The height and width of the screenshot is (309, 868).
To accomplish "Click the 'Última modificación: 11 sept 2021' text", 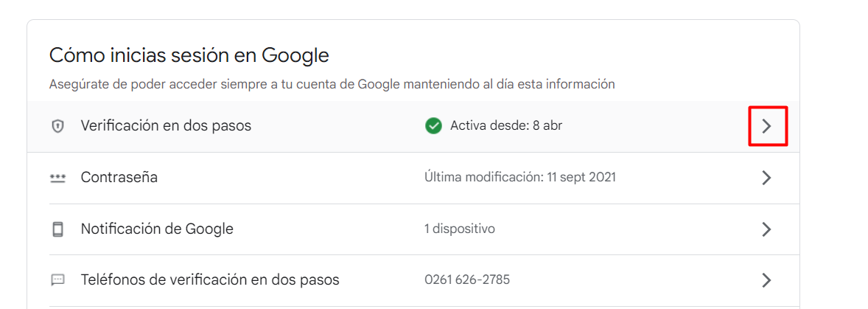I will [x=520, y=178].
